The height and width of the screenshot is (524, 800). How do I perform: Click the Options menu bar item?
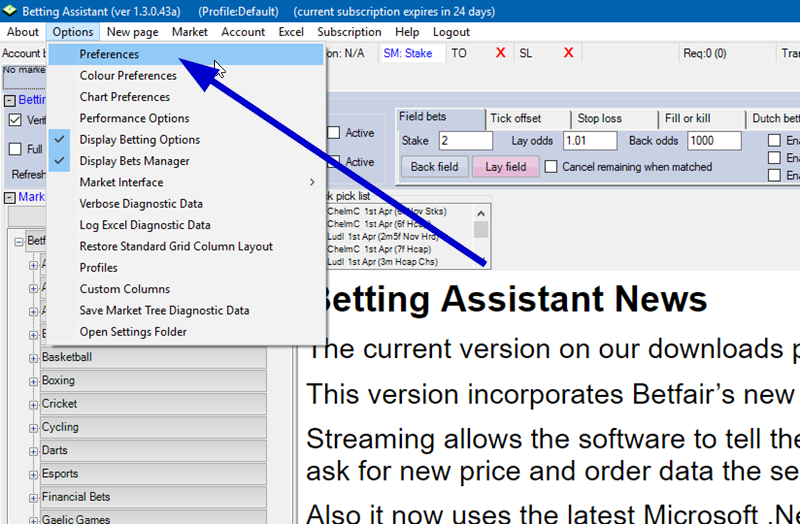[x=73, y=32]
